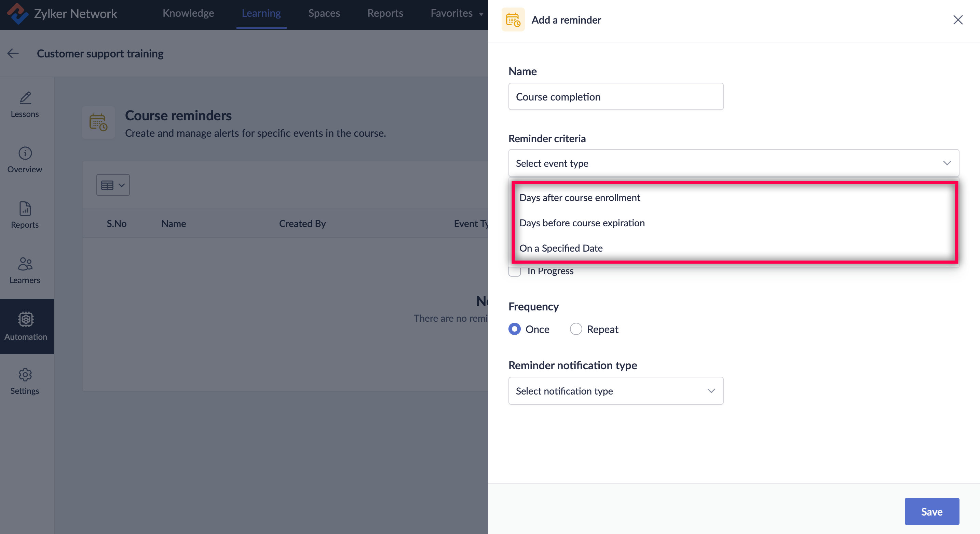Open the table view switcher dropdown
The width and height of the screenshot is (980, 534).
coord(113,185)
